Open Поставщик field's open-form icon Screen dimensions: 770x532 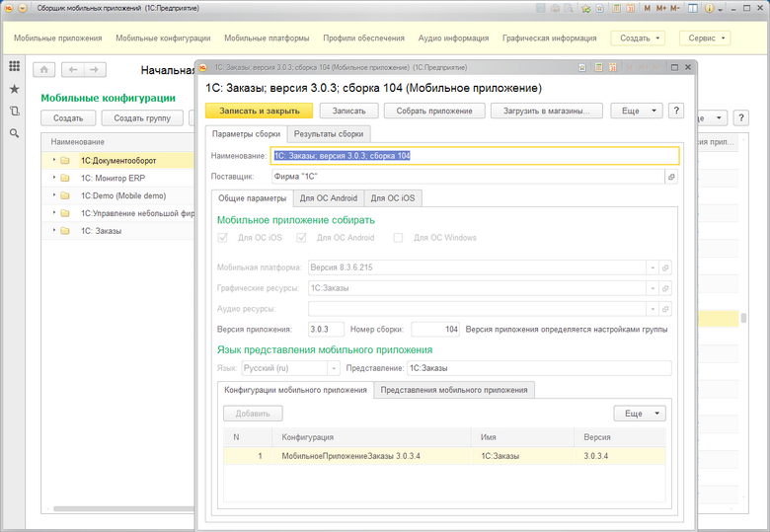[x=671, y=177]
